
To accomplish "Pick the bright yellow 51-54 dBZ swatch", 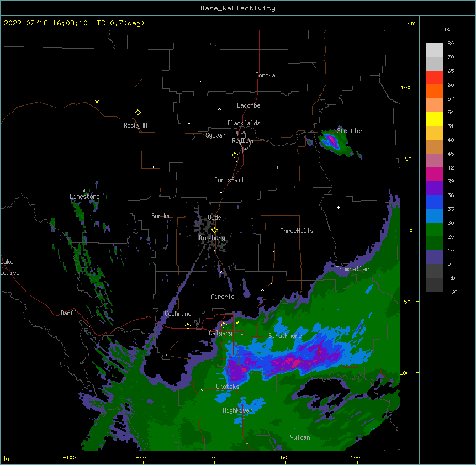I will (x=434, y=119).
